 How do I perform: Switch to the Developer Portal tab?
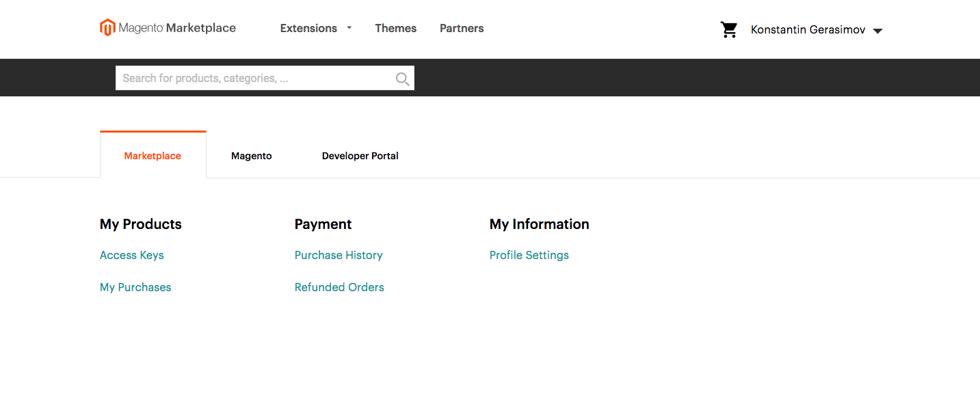click(x=360, y=156)
